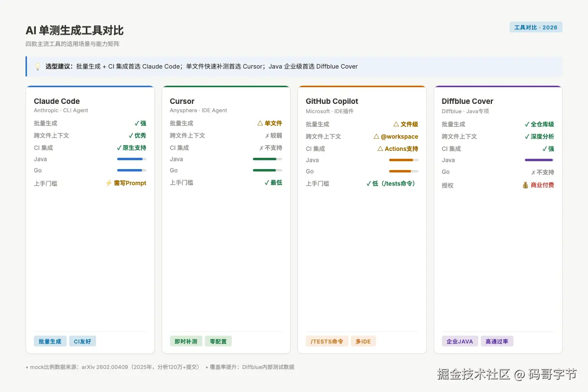
Task: Click the Anthropic · CLI Agent subtitle
Action: coord(61,111)
